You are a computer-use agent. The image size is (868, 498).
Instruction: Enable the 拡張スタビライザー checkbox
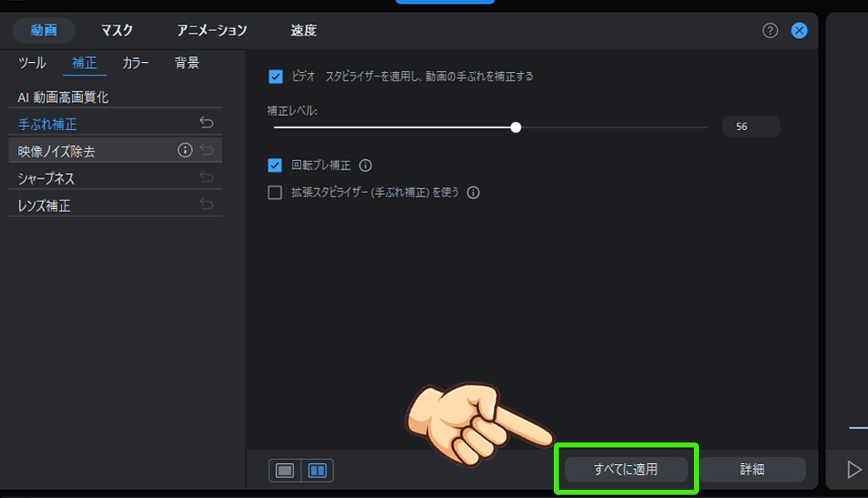[274, 192]
